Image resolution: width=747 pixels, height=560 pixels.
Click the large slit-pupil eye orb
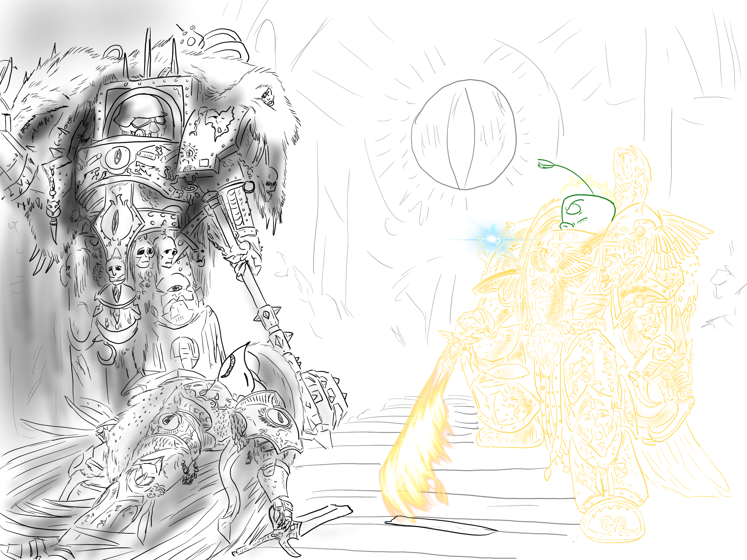[464, 135]
